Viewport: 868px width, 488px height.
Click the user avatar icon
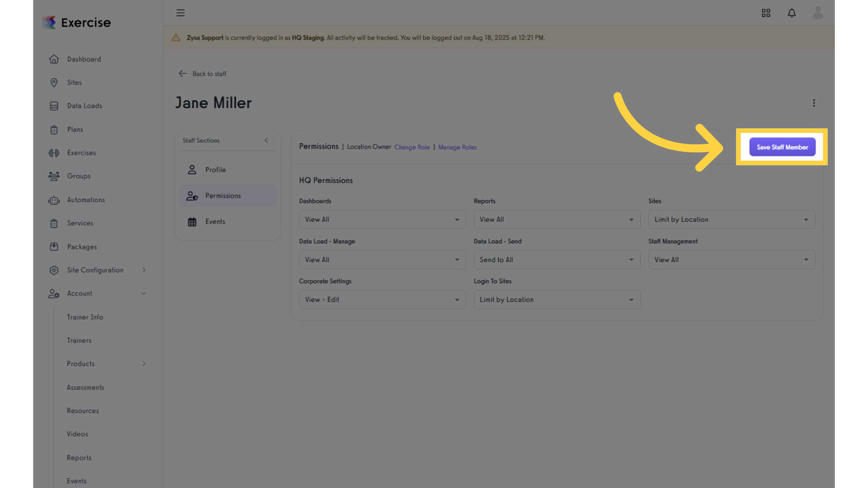click(818, 13)
